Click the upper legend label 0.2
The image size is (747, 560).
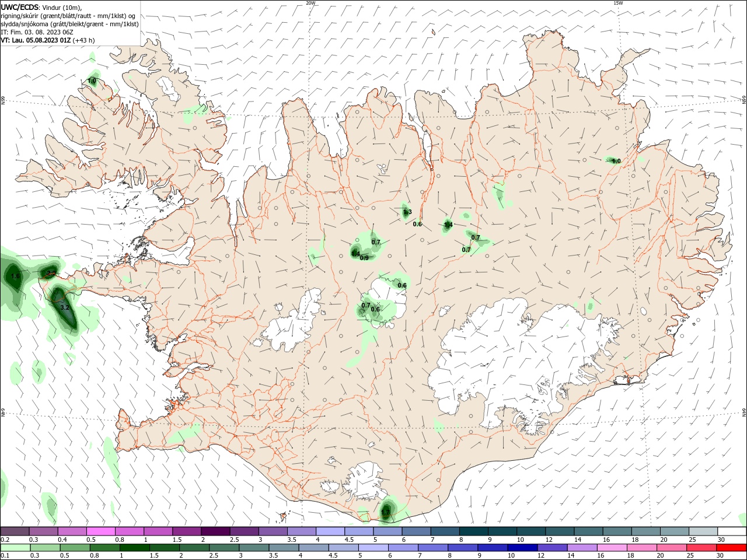click(x=5, y=540)
